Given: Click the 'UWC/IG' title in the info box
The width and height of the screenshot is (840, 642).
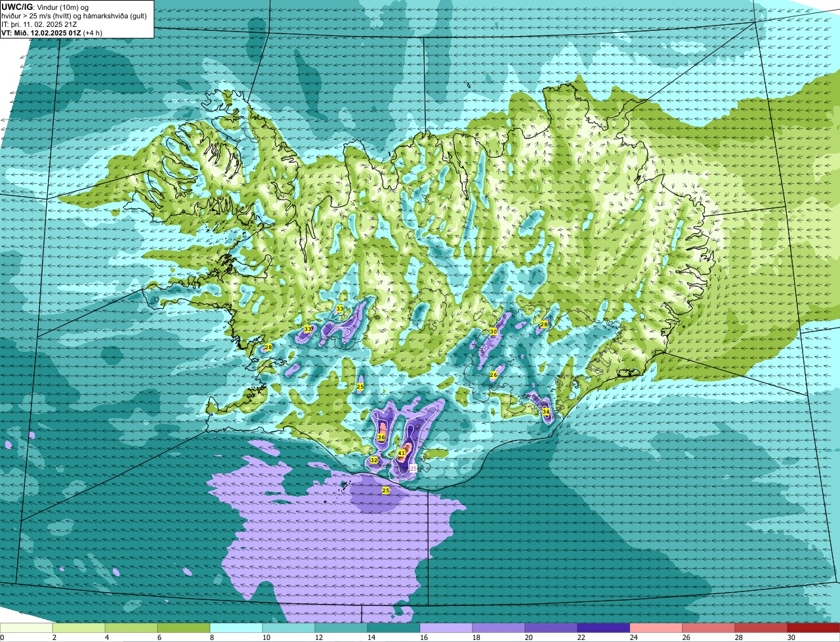Looking at the screenshot, I should tap(16, 7).
